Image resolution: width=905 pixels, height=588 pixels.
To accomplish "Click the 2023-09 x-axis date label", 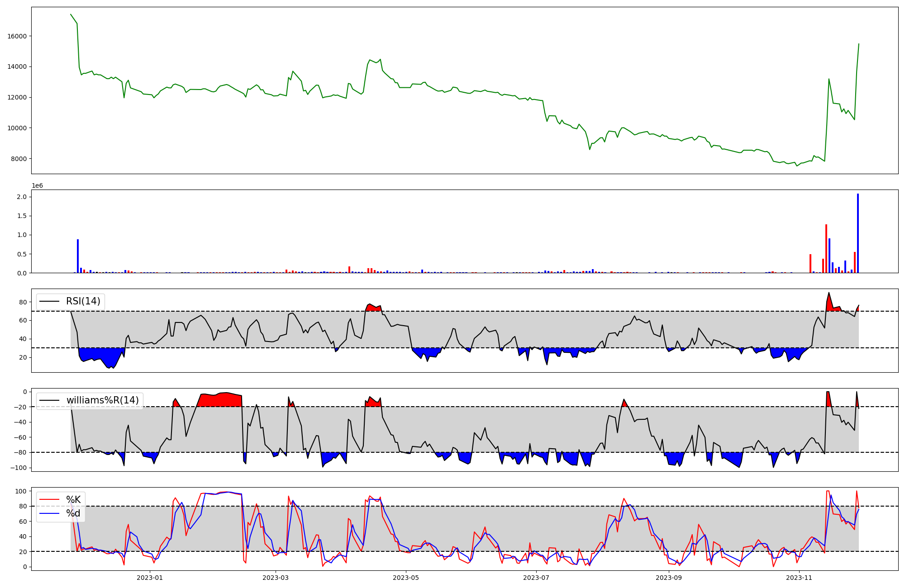I will click(x=669, y=578).
